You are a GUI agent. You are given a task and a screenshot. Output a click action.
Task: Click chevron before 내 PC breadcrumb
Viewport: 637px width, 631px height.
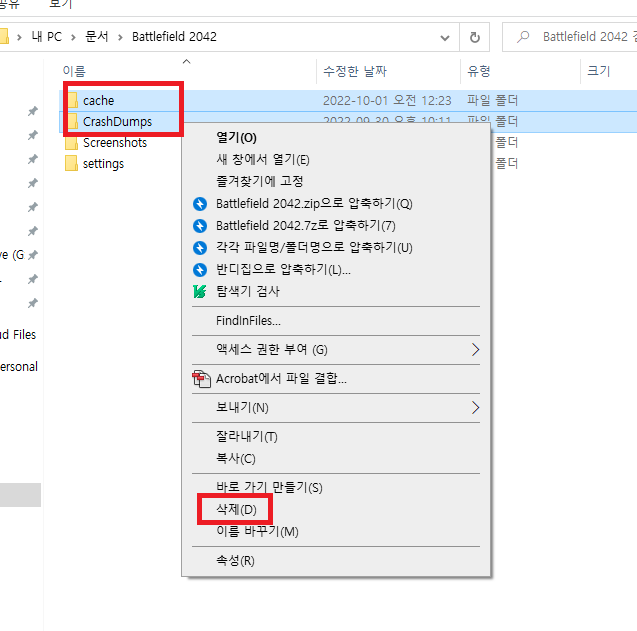pyautogui.click(x=19, y=38)
